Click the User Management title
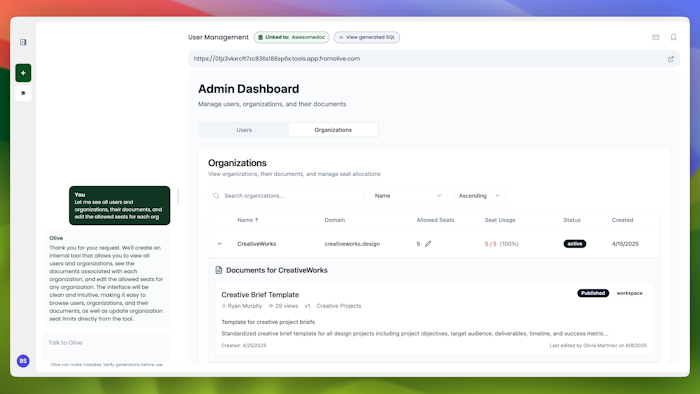 (218, 37)
